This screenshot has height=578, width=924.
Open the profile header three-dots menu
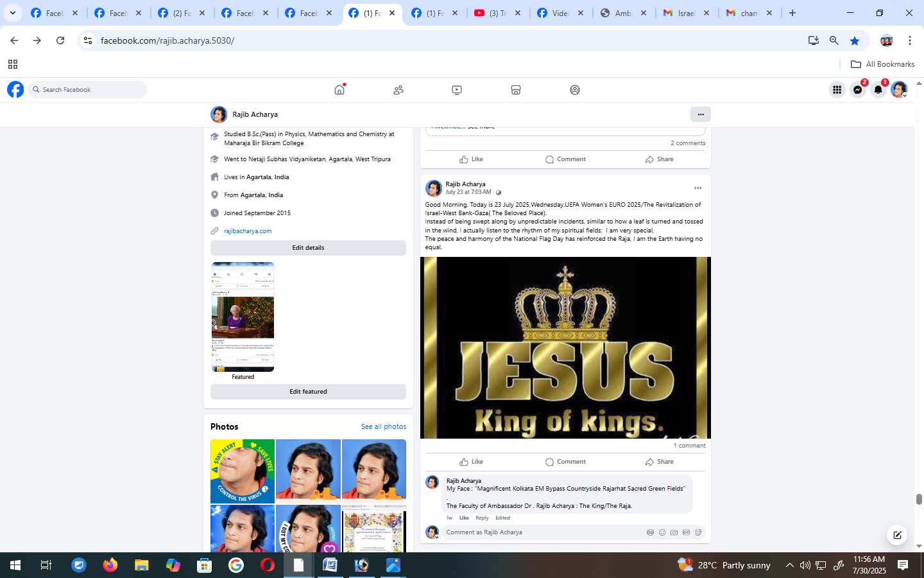(x=701, y=114)
